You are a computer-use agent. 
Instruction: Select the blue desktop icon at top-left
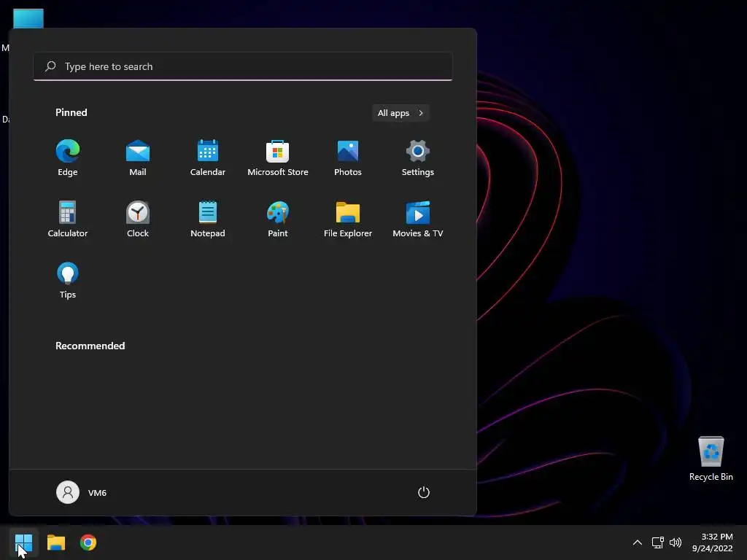click(28, 19)
